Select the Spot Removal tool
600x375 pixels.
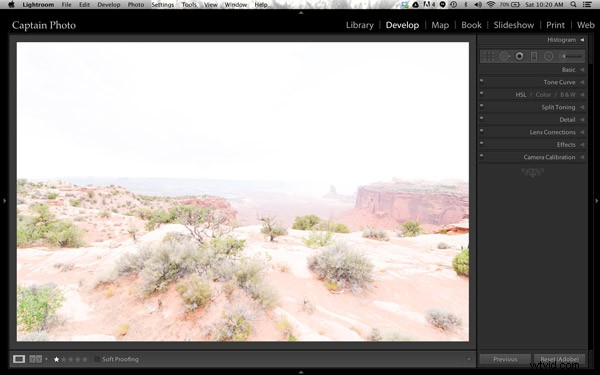pyautogui.click(x=504, y=56)
